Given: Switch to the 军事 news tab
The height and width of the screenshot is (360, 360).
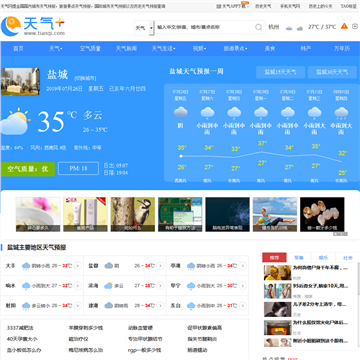Looking at the screenshot, I should [299, 258].
